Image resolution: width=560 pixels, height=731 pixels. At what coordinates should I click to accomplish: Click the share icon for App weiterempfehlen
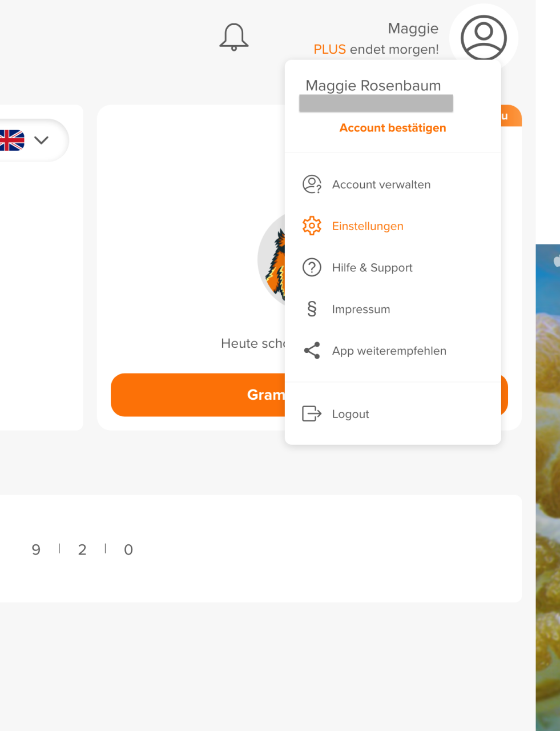tap(312, 351)
